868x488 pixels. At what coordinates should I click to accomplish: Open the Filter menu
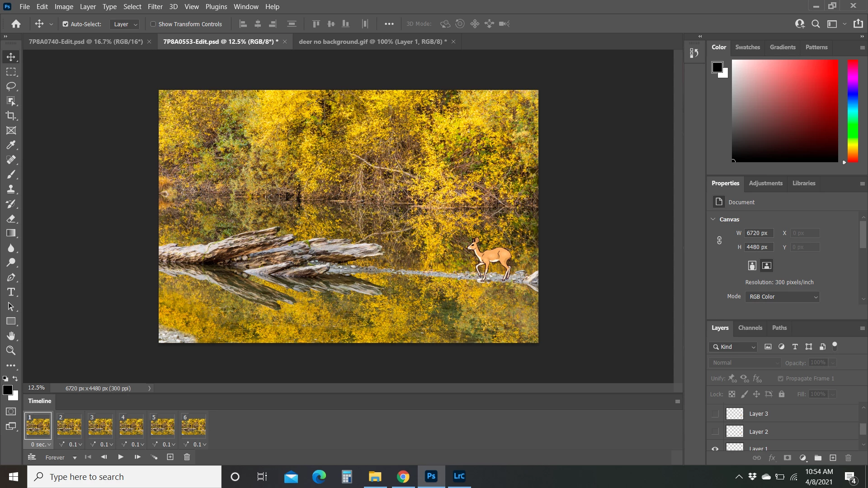(155, 7)
